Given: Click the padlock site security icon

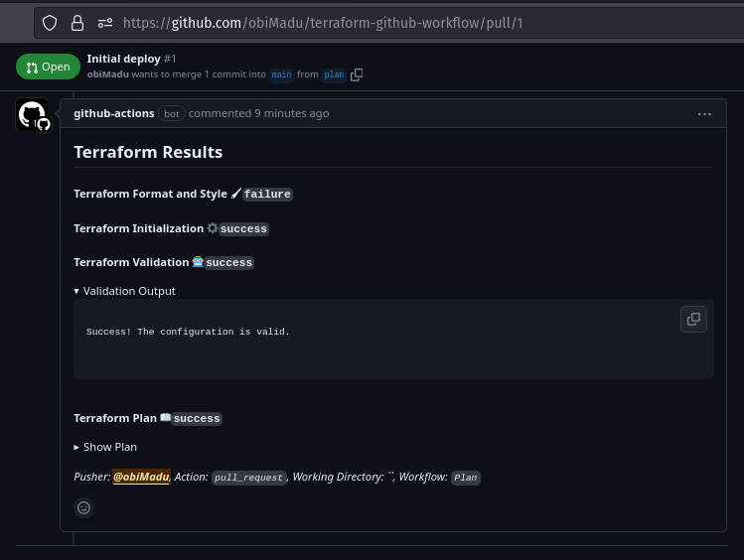Looking at the screenshot, I should tap(77, 23).
